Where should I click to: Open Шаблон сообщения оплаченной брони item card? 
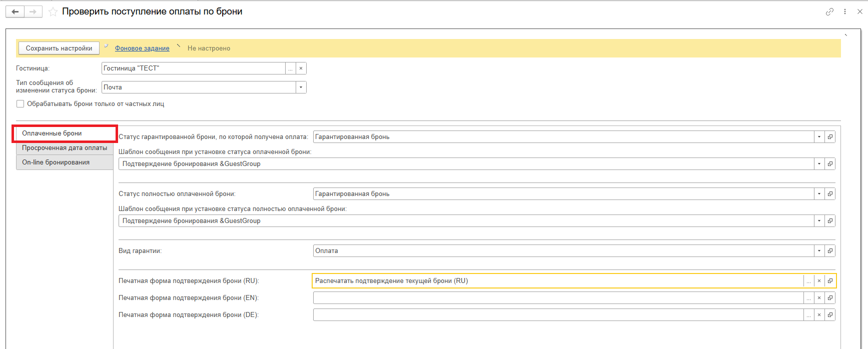coord(830,164)
